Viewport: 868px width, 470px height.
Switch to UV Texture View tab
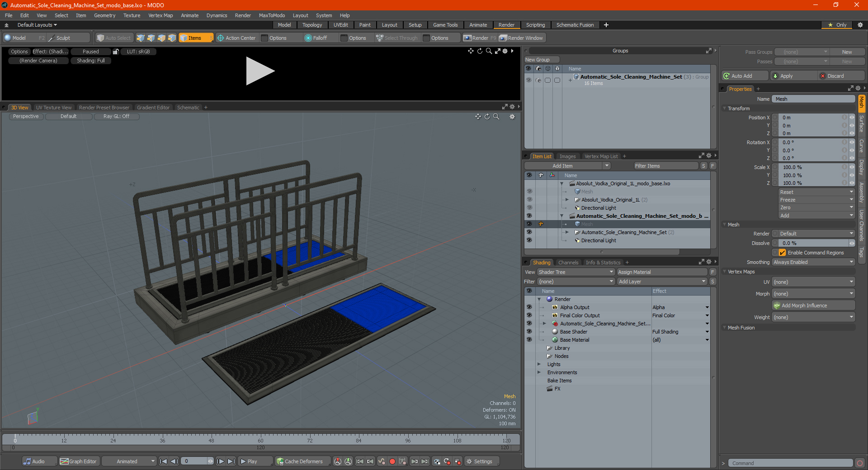(53, 108)
